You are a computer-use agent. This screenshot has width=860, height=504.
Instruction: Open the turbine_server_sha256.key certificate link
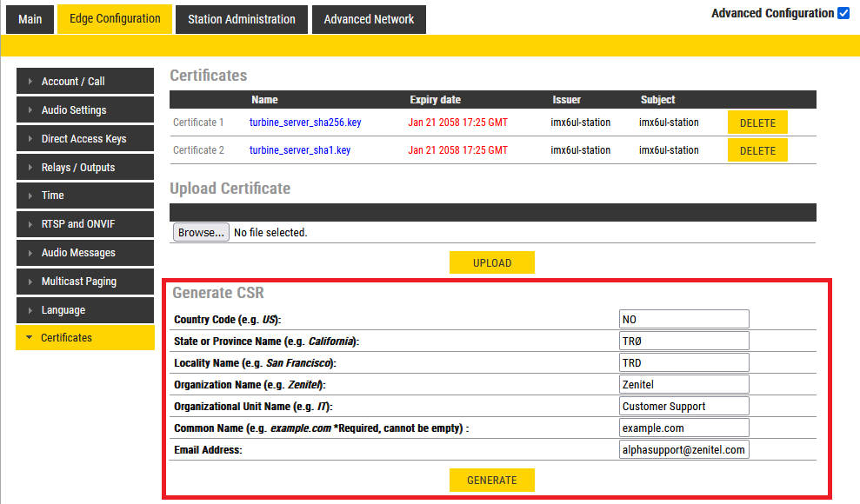pyautogui.click(x=305, y=123)
